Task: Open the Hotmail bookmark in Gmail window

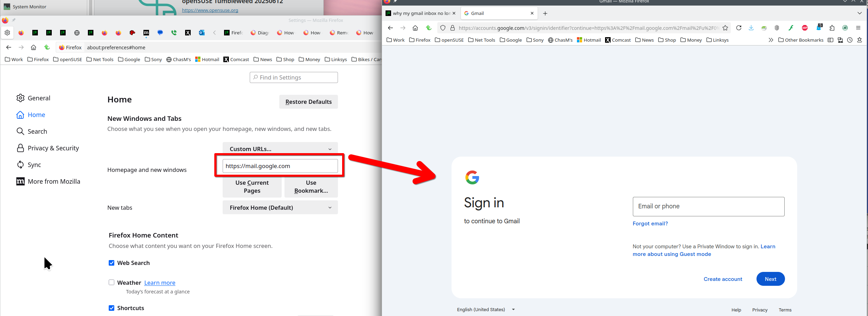Action: pyautogui.click(x=589, y=40)
